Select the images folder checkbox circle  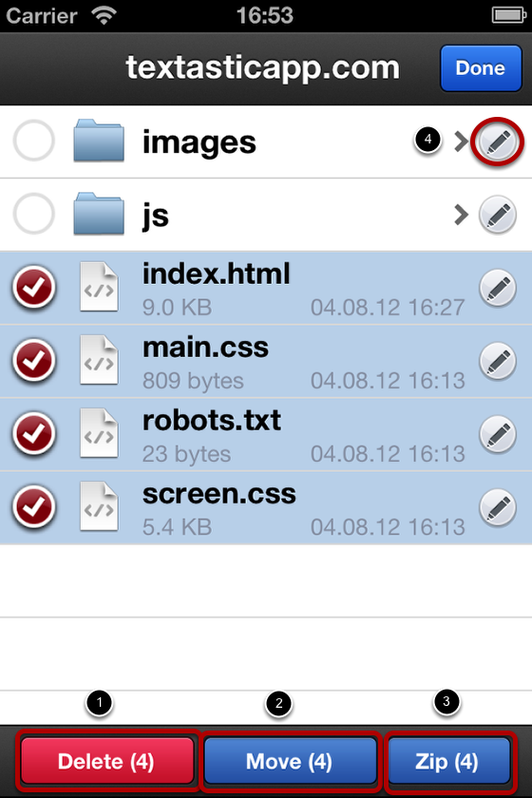[33, 141]
